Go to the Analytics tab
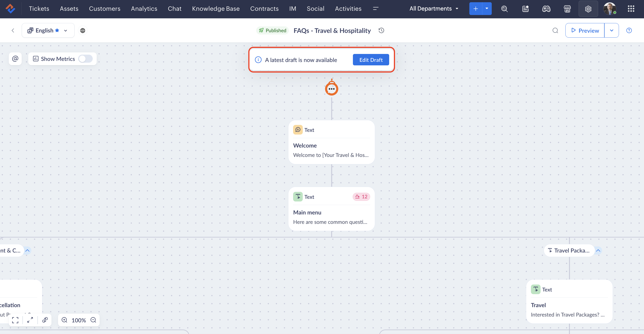This screenshot has height=334, width=644. point(144,9)
